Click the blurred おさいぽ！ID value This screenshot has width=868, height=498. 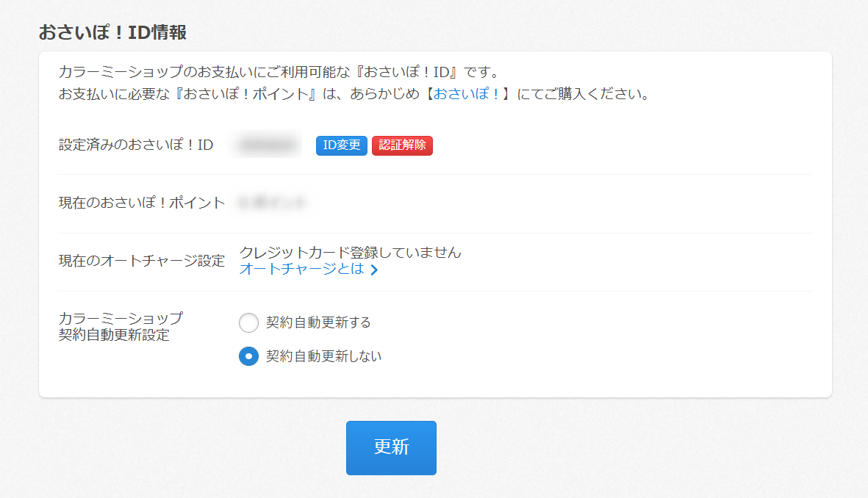(x=268, y=145)
